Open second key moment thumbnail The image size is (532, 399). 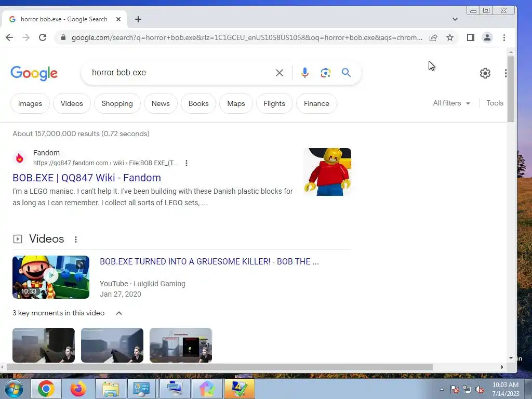click(112, 345)
